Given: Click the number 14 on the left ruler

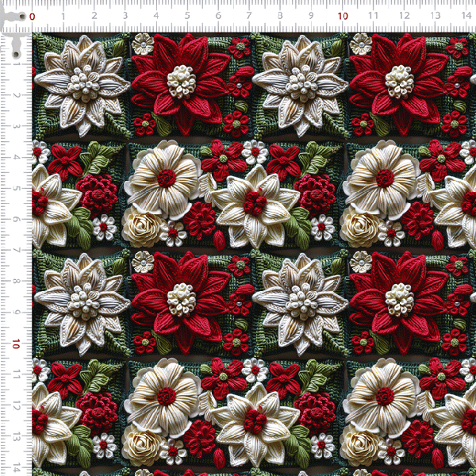Looking at the screenshot, I should (x=16, y=467).
